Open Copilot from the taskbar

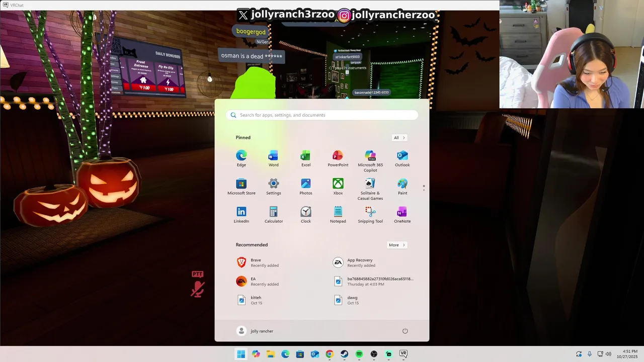(256, 354)
